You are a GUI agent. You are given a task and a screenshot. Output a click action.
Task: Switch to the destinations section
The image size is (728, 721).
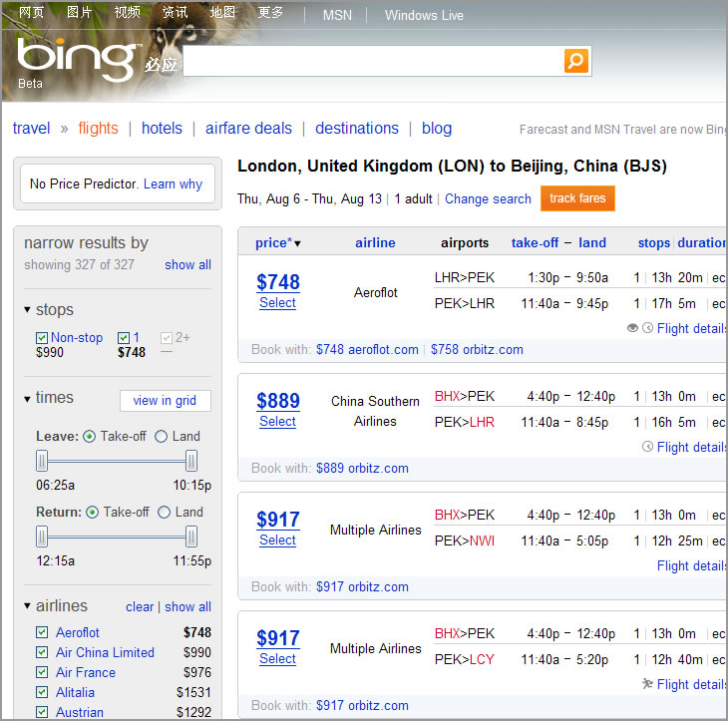click(357, 128)
